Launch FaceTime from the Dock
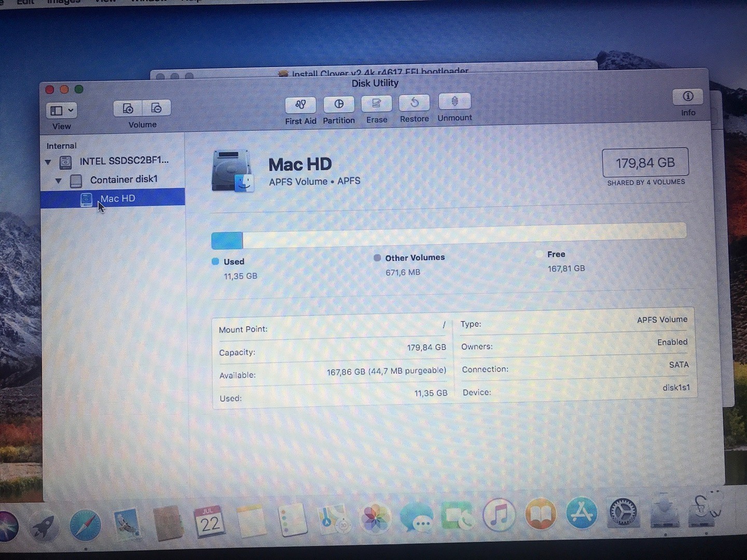The height and width of the screenshot is (560, 747). (457, 516)
